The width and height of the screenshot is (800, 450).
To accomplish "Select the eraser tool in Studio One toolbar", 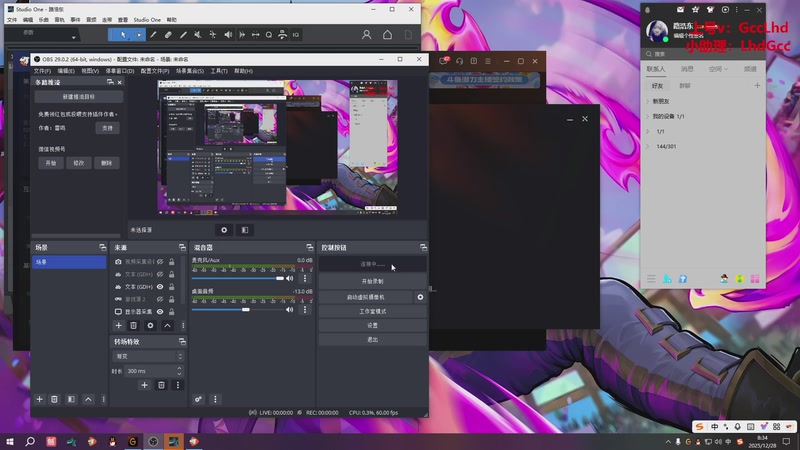I will [168, 35].
